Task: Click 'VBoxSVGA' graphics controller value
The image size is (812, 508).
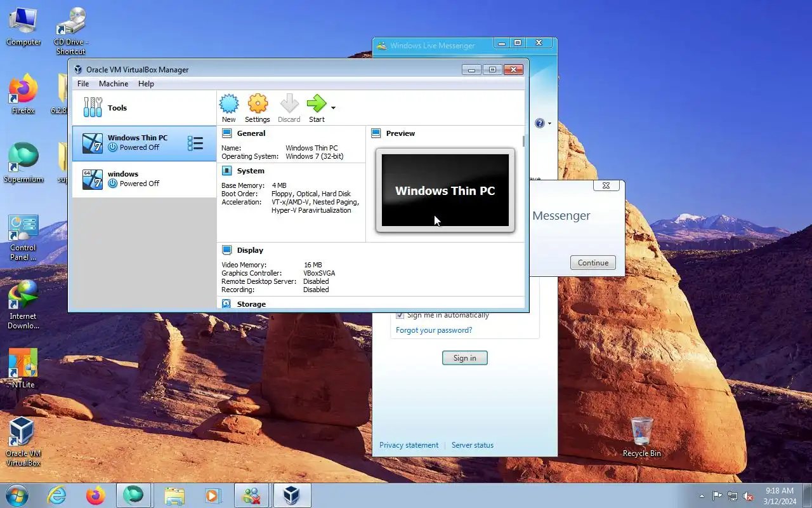Action: coord(319,273)
